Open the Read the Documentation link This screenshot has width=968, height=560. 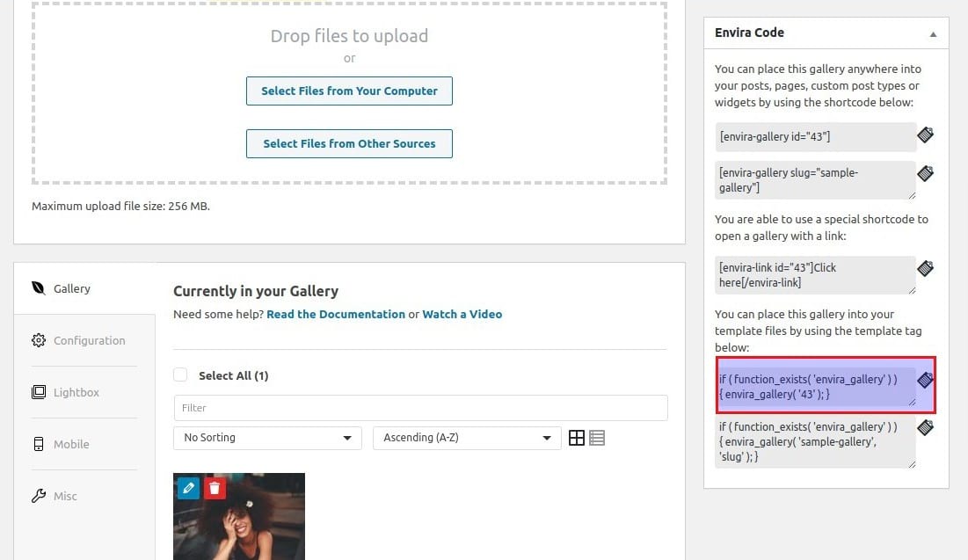click(336, 314)
